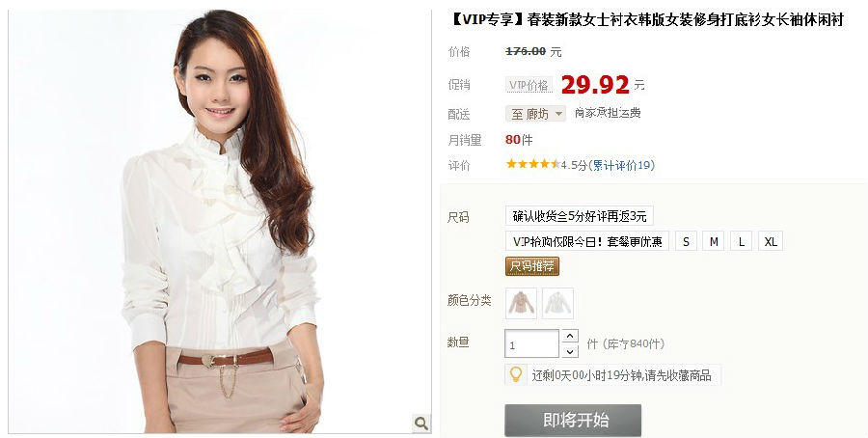This screenshot has width=868, height=438.
Task: Decrease quantity with the down arrow
Action: pyautogui.click(x=570, y=351)
